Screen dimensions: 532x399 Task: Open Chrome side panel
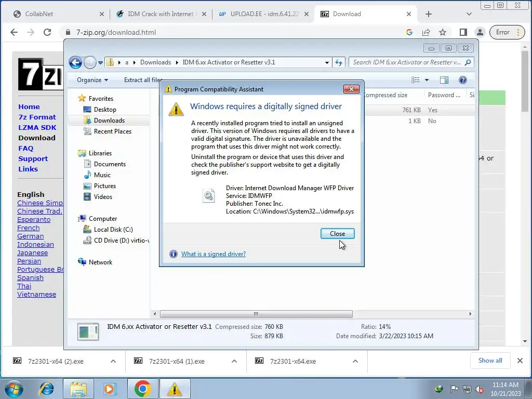tap(463, 32)
